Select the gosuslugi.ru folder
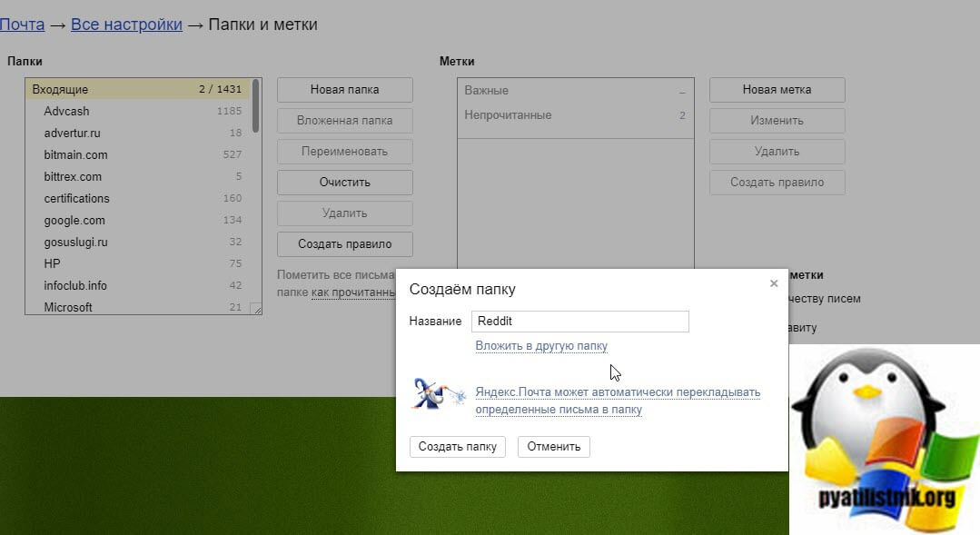 click(76, 243)
